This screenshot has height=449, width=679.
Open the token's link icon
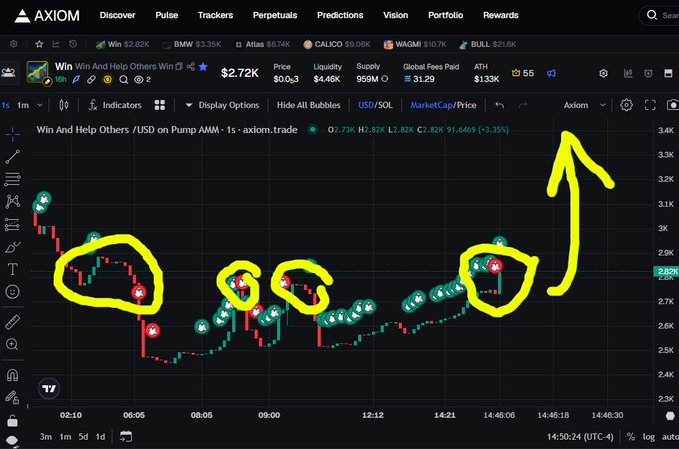(x=91, y=80)
